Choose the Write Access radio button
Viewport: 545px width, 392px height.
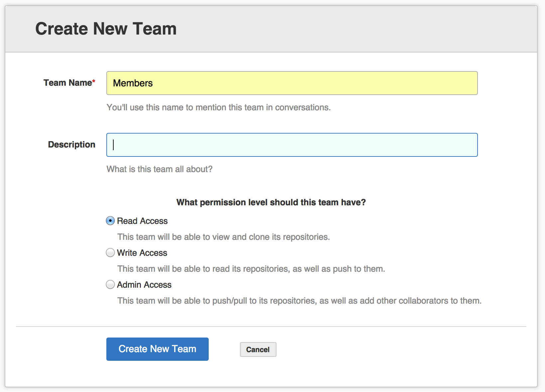click(110, 252)
